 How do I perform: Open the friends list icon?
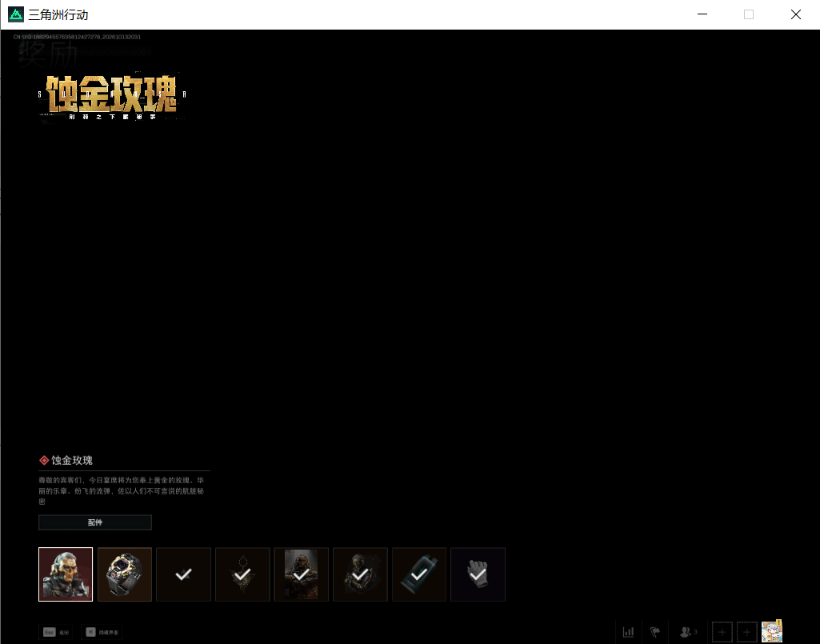click(688, 632)
